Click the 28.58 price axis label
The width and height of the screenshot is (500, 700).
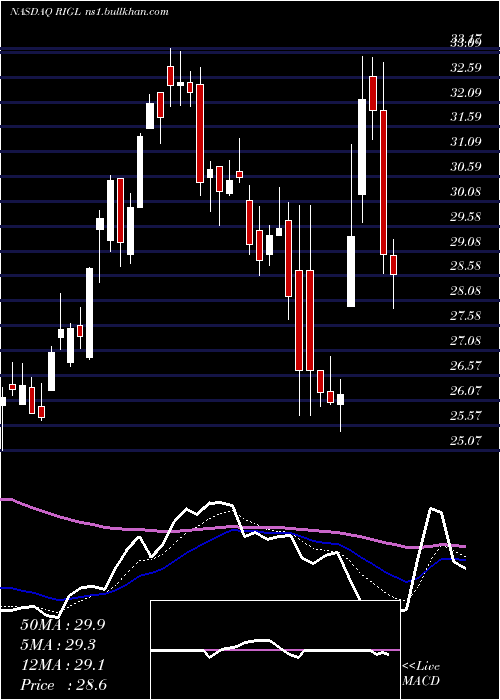(x=466, y=267)
